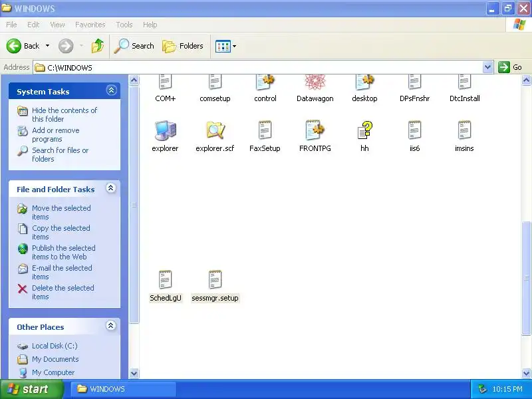Collapse the System Tasks panel

tap(111, 90)
